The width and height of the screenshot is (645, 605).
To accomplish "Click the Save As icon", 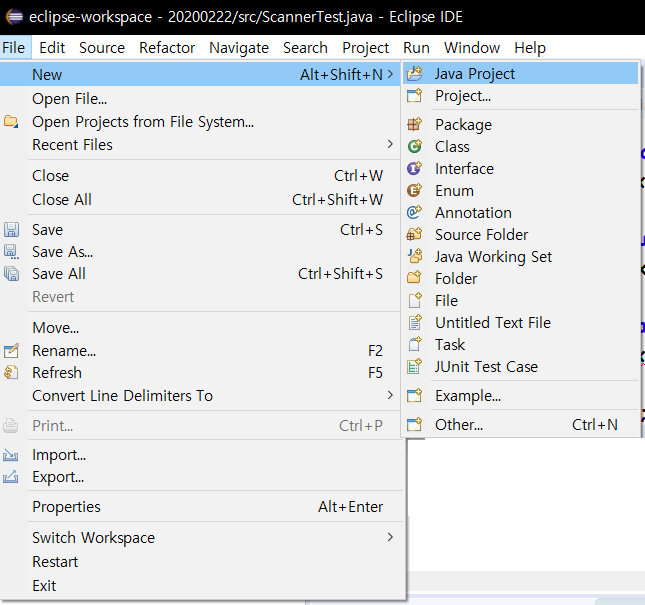I will [11, 251].
